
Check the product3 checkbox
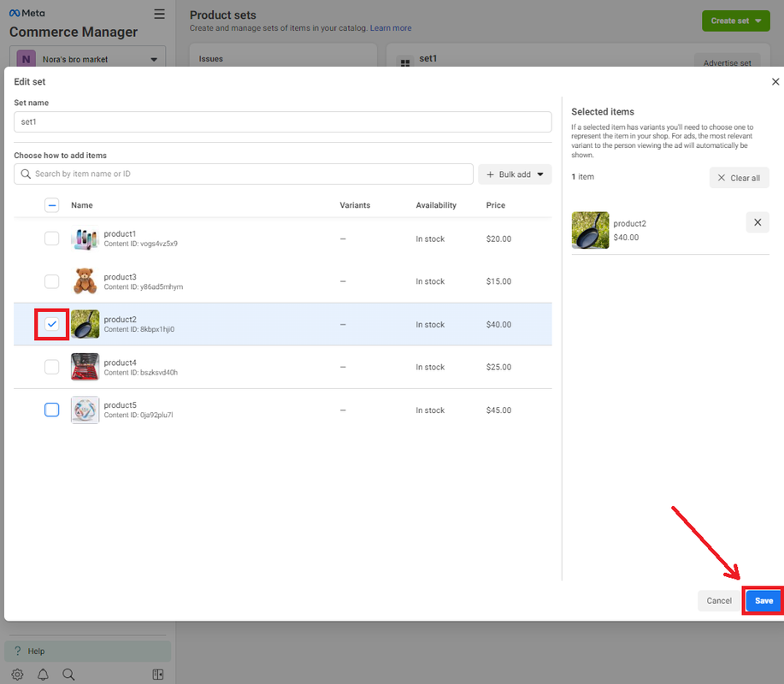tap(52, 281)
